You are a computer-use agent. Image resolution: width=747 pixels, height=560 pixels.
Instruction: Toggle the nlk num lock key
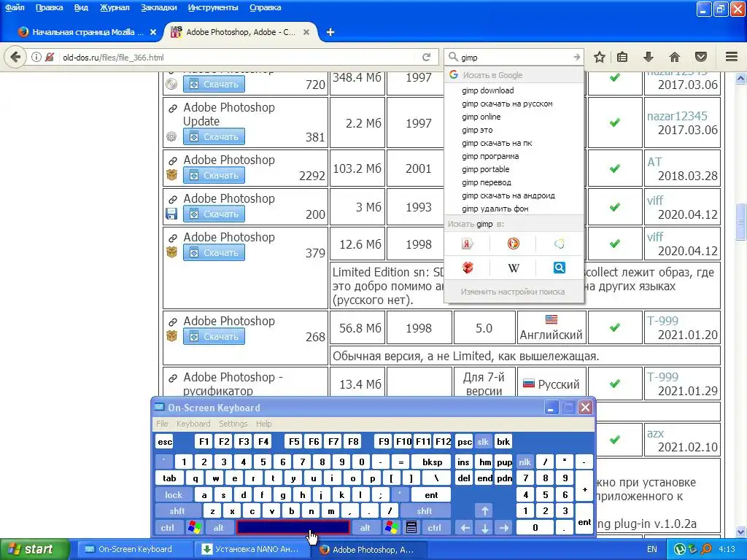(x=525, y=462)
